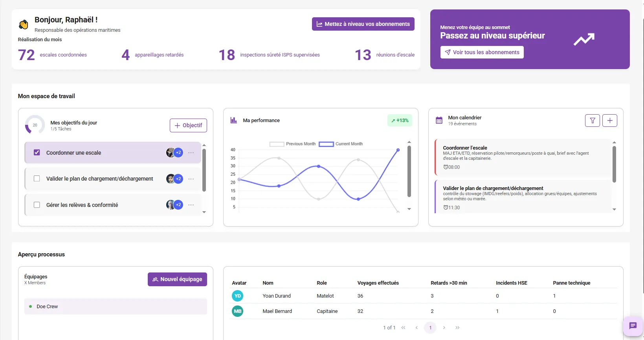The height and width of the screenshot is (340, 644).
Task: Click Mettez à niveau vos abonnements button
Action: (x=363, y=24)
